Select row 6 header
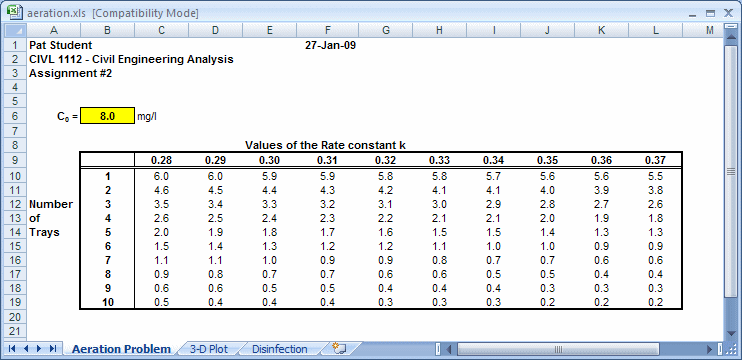The width and height of the screenshot is (742, 360). point(15,116)
